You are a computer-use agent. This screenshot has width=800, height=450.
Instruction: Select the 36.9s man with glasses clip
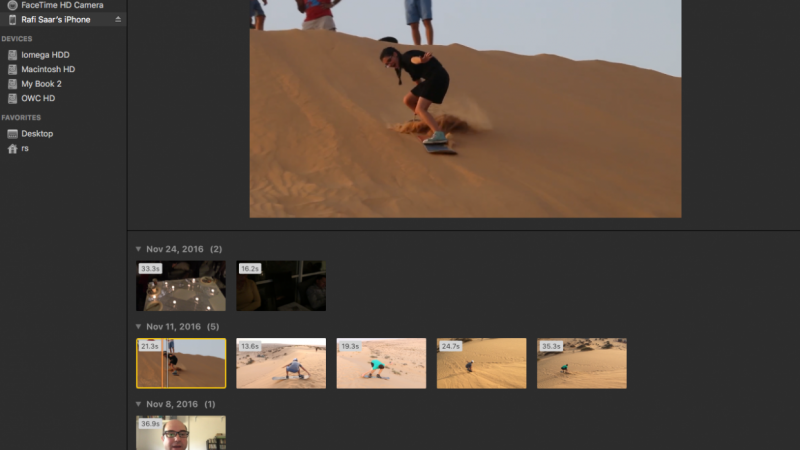(181, 433)
